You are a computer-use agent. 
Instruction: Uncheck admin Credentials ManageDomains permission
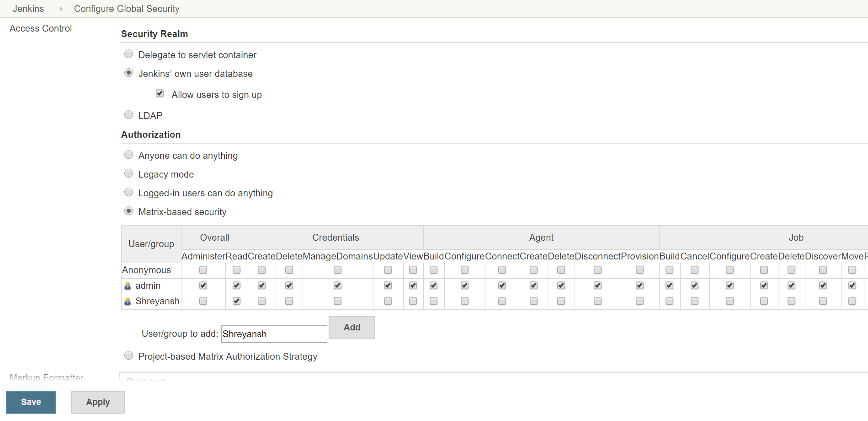click(x=338, y=286)
